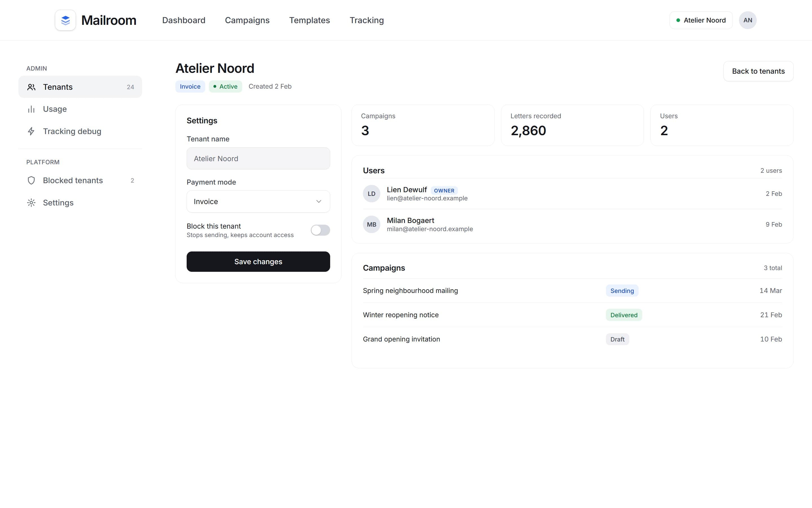The height and width of the screenshot is (508, 812).
Task: Click the green Active status badge
Action: click(x=225, y=86)
